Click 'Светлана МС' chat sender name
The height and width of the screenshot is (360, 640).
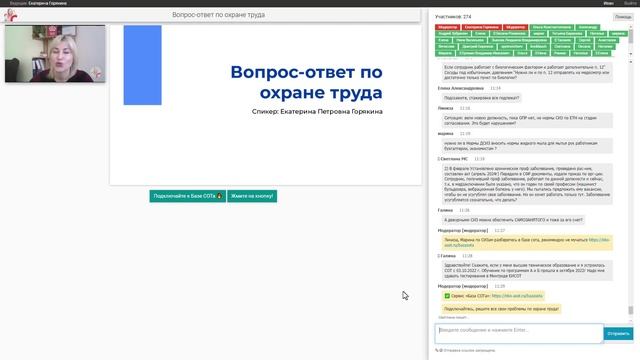(x=454, y=159)
